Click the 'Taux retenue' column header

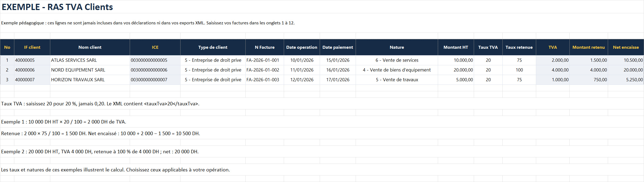point(519,47)
